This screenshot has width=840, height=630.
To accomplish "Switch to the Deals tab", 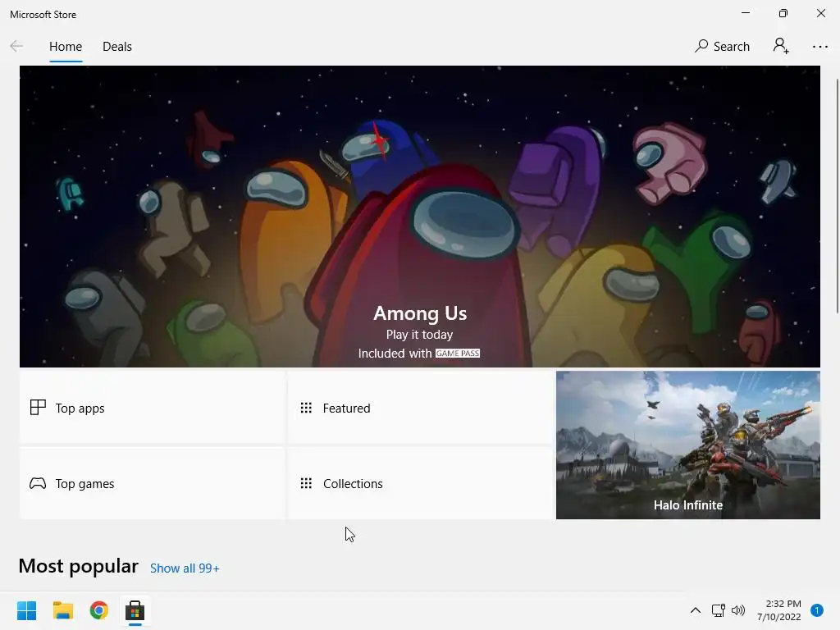I will pos(116,47).
